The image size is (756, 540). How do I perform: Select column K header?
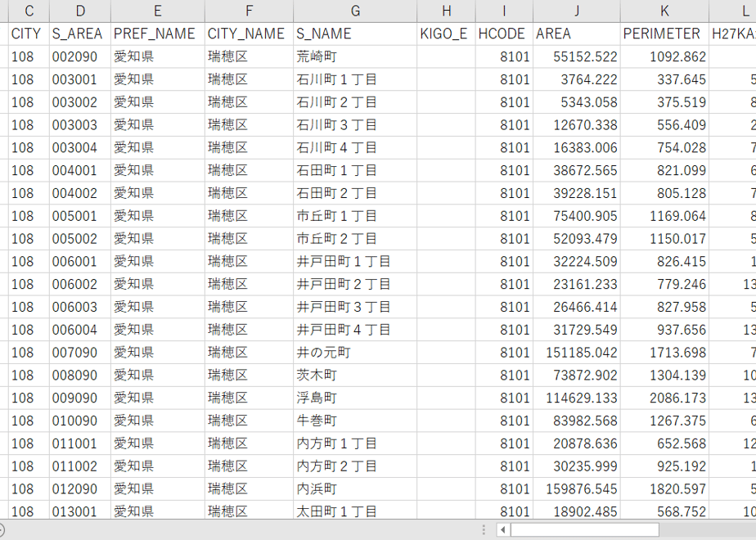coord(664,11)
